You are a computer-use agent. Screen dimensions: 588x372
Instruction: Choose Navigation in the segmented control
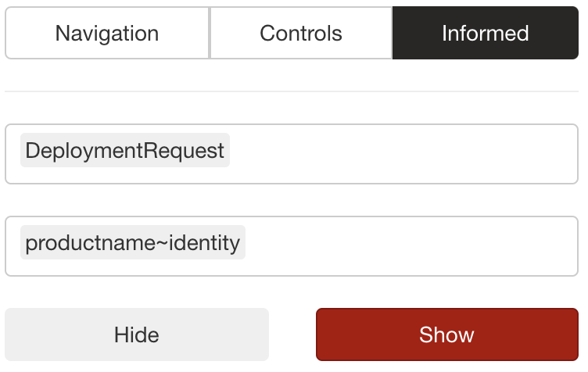107,34
